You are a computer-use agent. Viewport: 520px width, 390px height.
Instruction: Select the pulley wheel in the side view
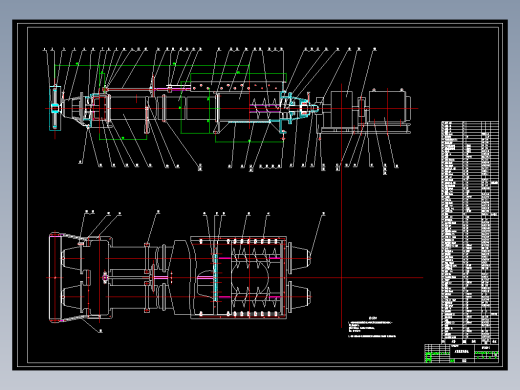55,108
